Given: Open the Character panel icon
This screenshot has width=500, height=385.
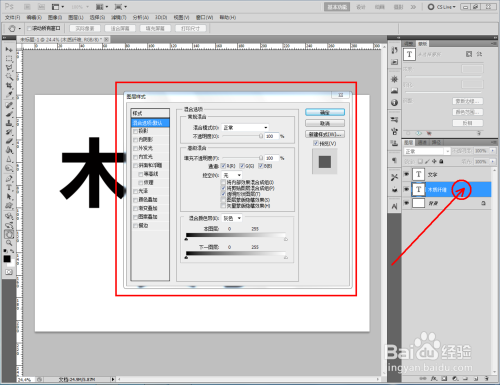Looking at the screenshot, I should pyautogui.click(x=395, y=207).
